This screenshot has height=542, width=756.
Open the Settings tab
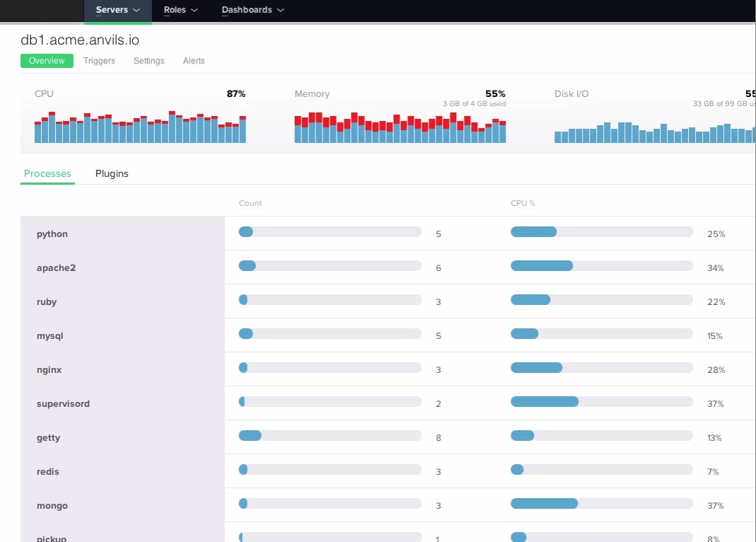pos(149,61)
